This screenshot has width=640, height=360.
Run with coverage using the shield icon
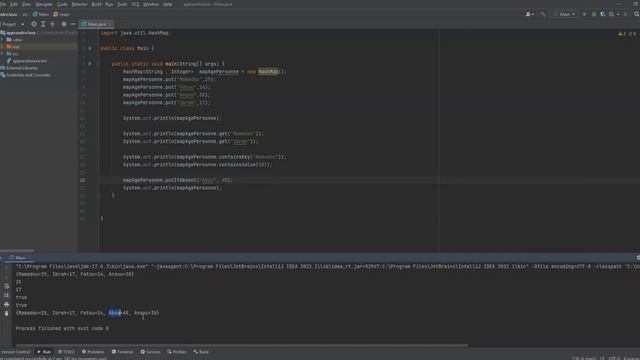point(602,14)
